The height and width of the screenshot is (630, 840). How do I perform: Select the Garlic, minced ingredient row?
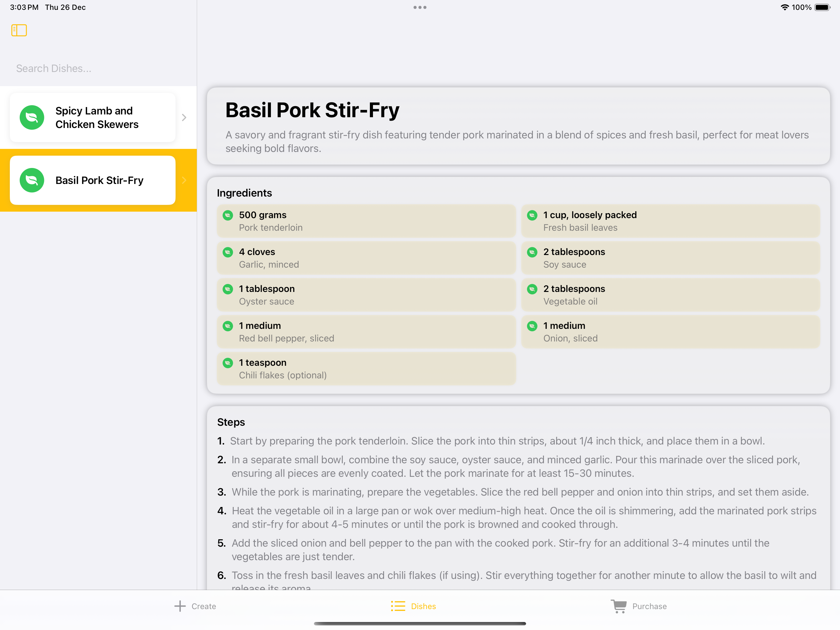(x=366, y=258)
